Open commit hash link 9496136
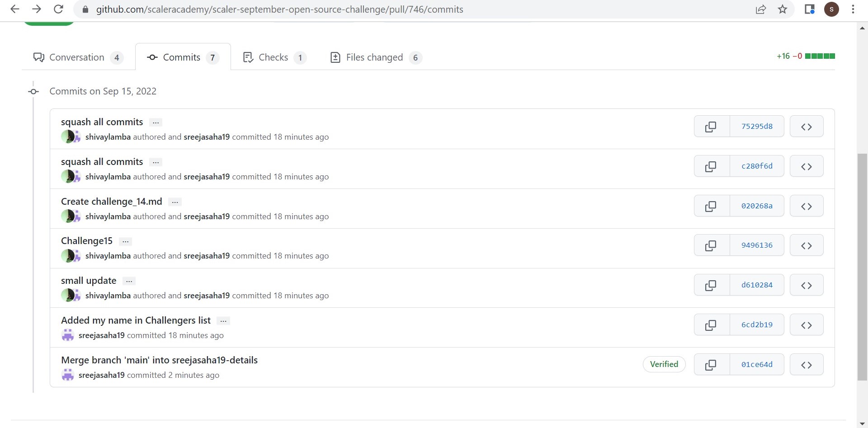 pyautogui.click(x=757, y=245)
